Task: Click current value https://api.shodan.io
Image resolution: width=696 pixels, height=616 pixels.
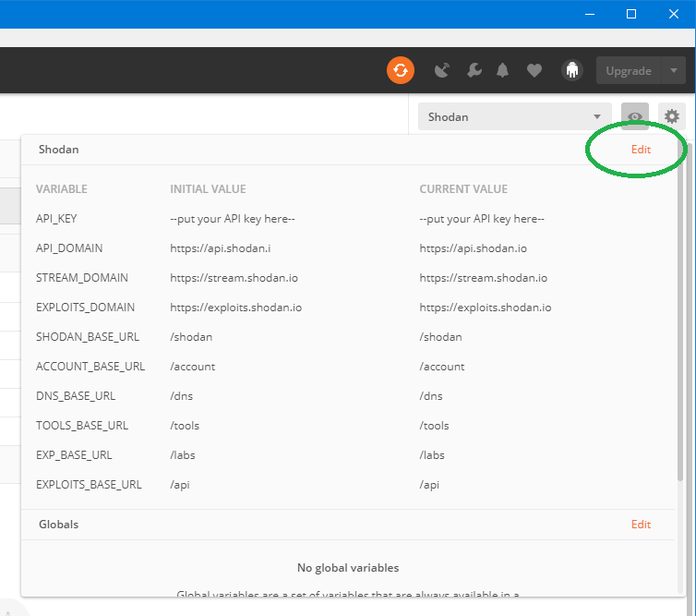Action: click(x=474, y=248)
